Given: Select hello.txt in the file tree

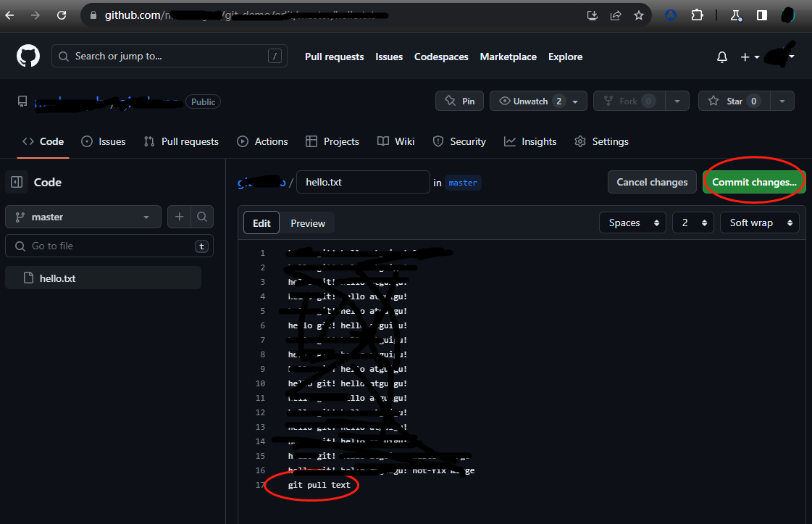Looking at the screenshot, I should coord(103,278).
